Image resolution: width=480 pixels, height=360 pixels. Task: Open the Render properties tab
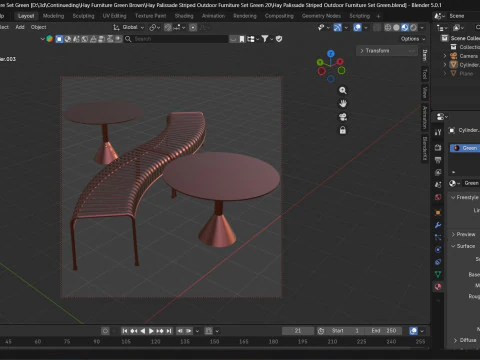438,147
